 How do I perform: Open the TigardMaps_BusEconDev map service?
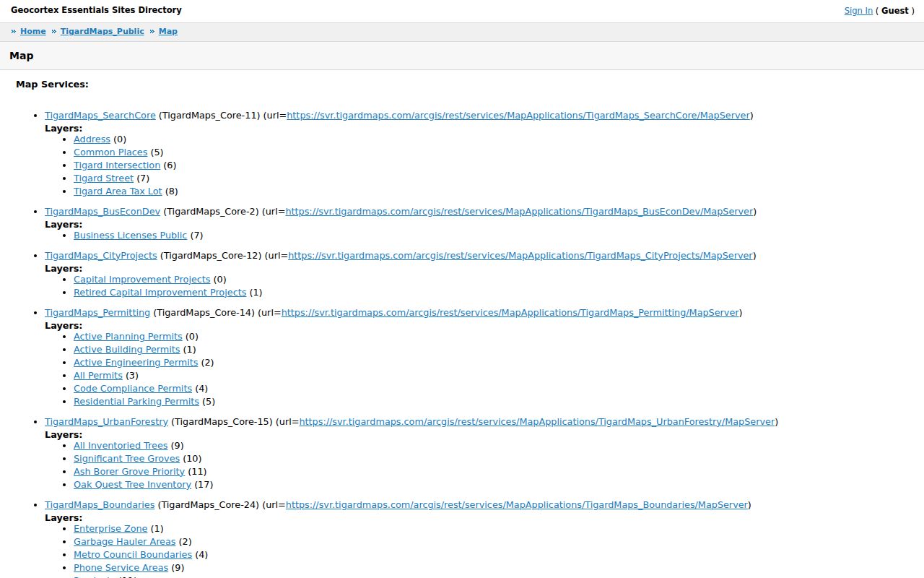[103, 212]
